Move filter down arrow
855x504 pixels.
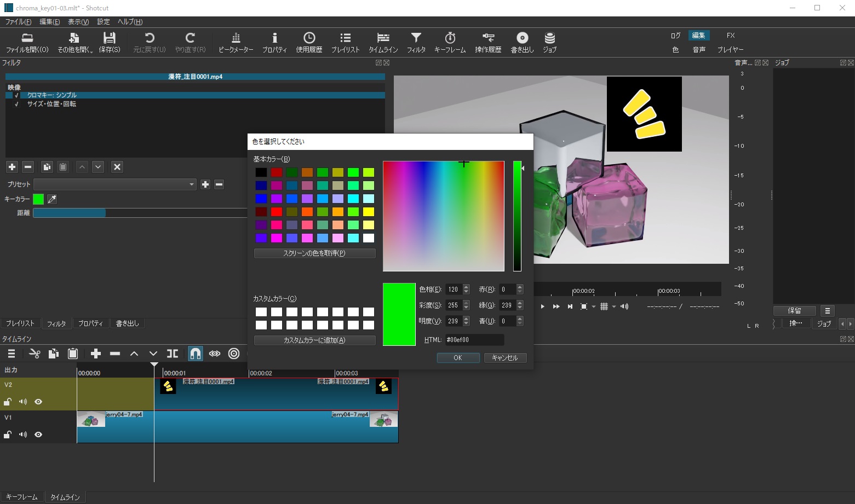tap(98, 167)
